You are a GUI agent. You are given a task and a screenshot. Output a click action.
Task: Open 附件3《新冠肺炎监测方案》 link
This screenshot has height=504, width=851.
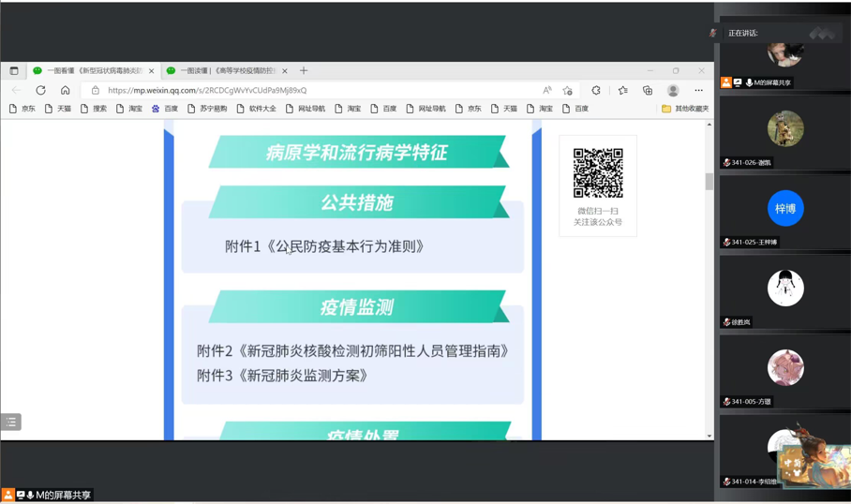tap(283, 376)
